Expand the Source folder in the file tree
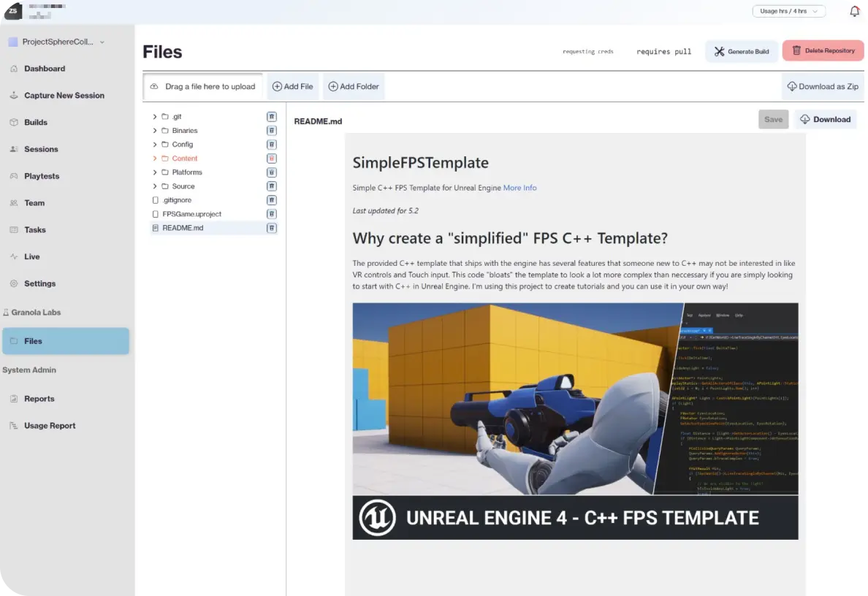The image size is (868, 596). point(153,186)
